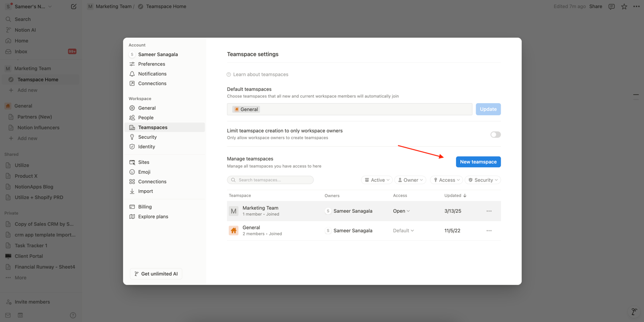The width and height of the screenshot is (644, 322).
Task: Click the Get unlimited AI button
Action: [x=156, y=274]
